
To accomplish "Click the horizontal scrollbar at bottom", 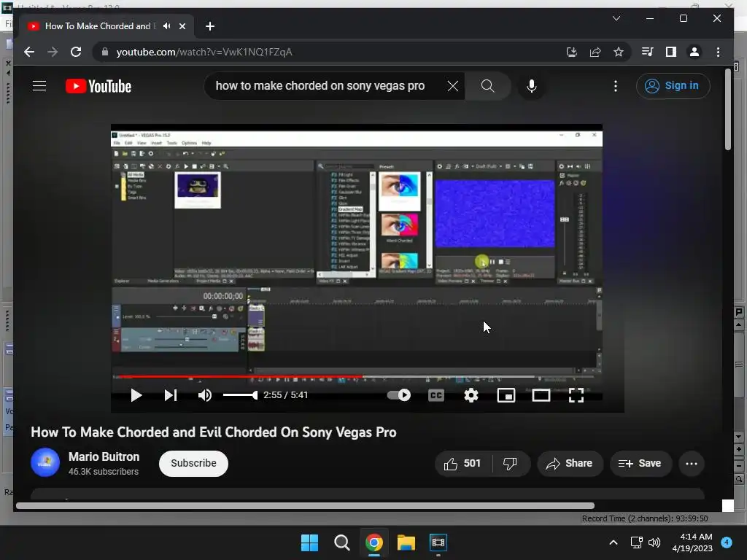I will [x=305, y=506].
